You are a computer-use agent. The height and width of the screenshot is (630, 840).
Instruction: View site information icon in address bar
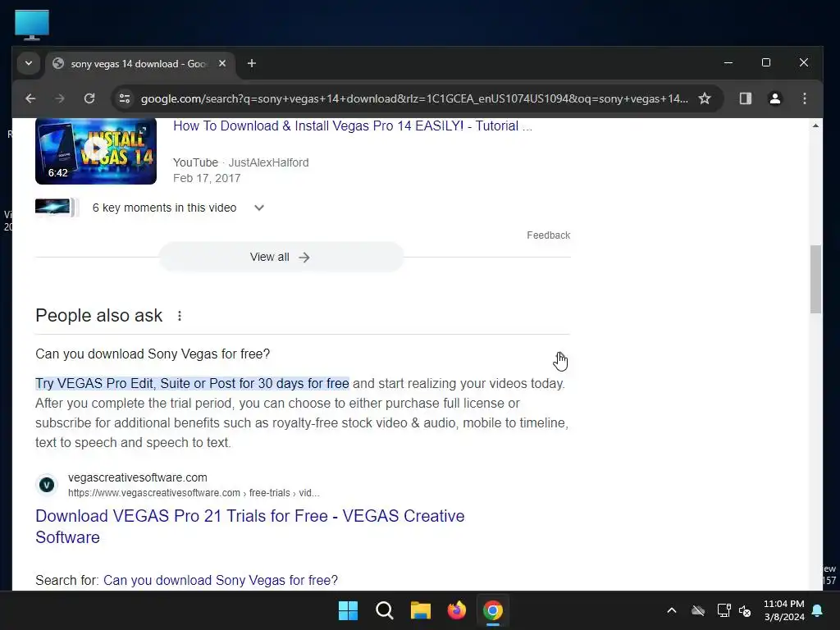tap(125, 98)
